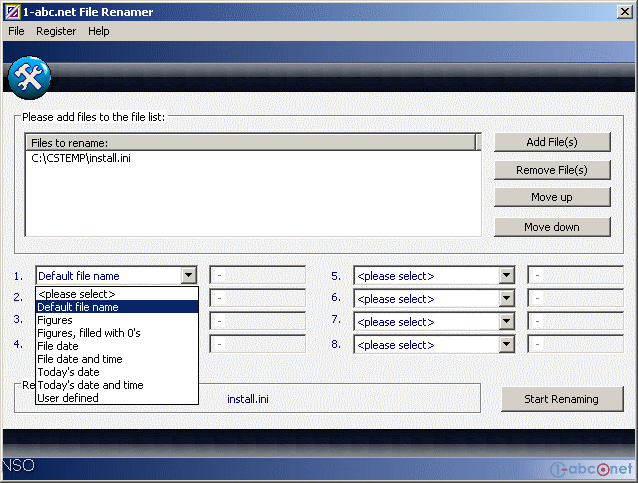Collapse the first naming dropdown arrow
The image size is (638, 483).
point(188,275)
